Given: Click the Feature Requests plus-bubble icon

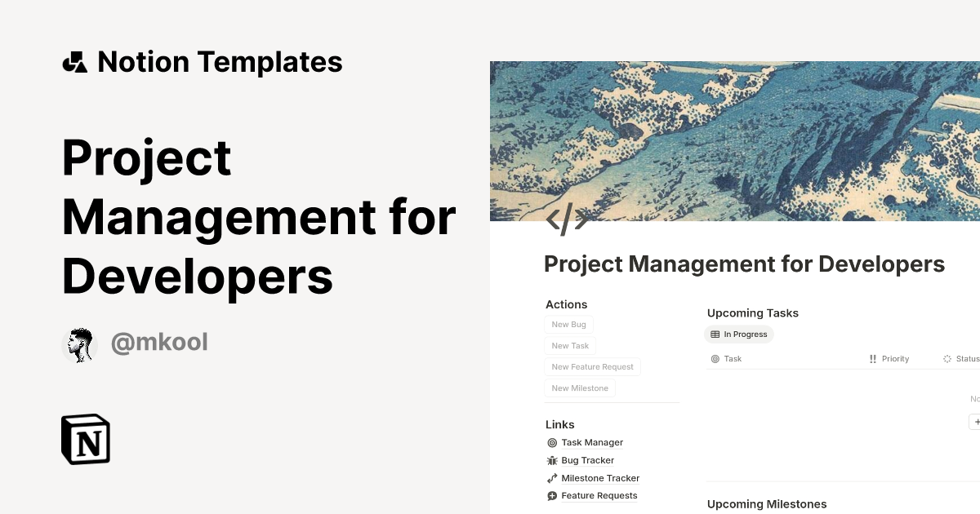Looking at the screenshot, I should pyautogui.click(x=552, y=496).
